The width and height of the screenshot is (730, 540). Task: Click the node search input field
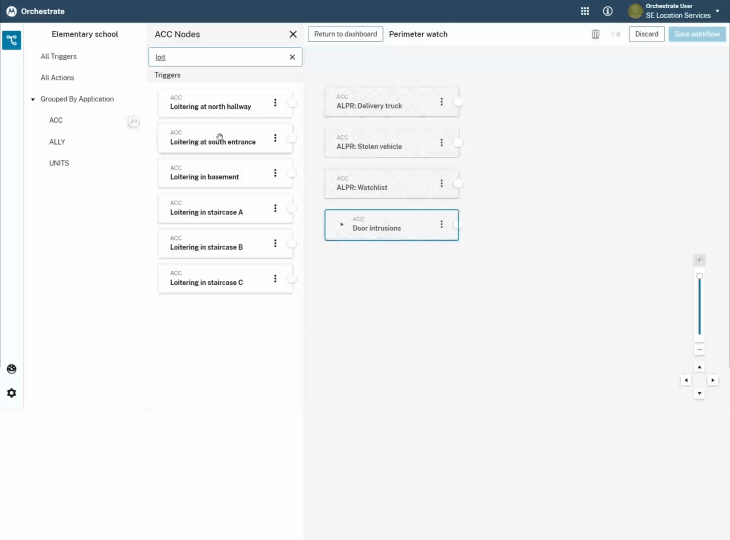218,57
